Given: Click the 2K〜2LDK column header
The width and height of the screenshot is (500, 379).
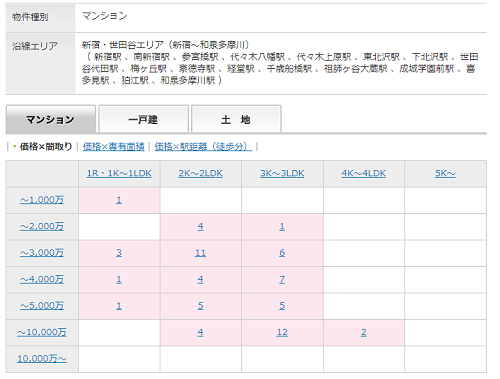Looking at the screenshot, I should pos(200,173).
